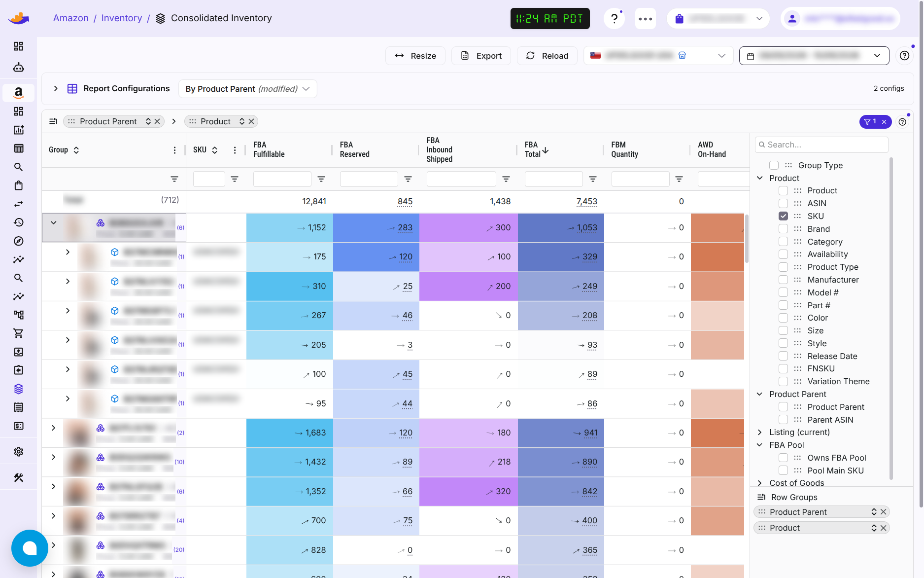Open the date range dropdown
The image size is (924, 578).
tap(814, 56)
